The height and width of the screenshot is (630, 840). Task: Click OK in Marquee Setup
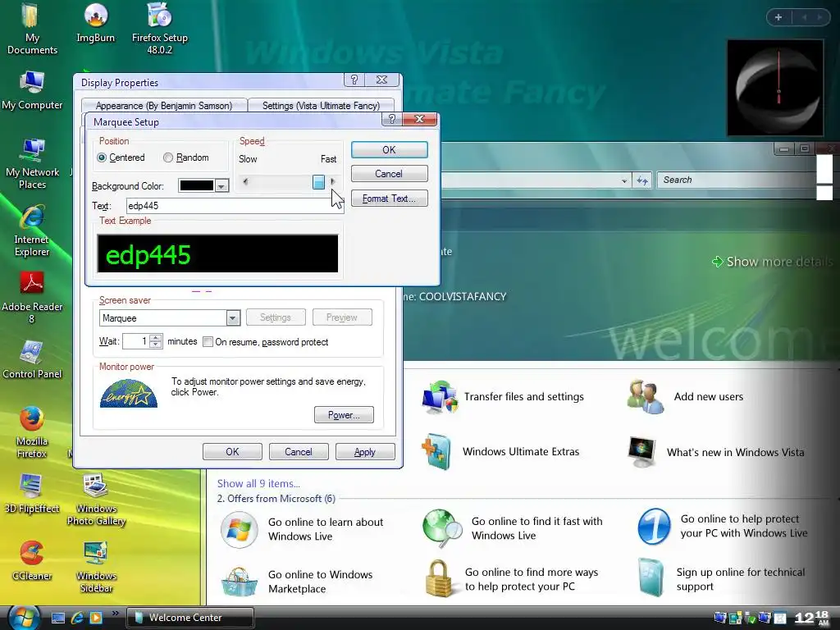(390, 150)
